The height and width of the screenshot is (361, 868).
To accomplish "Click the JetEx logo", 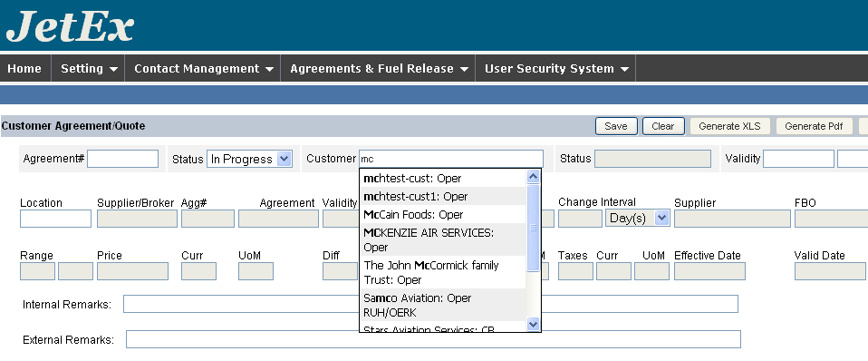I will pyautogui.click(x=71, y=26).
